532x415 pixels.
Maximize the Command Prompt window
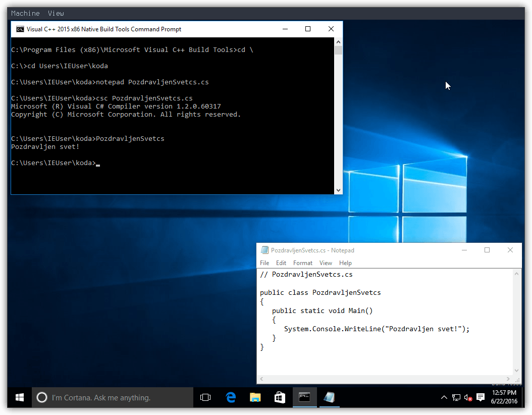point(308,29)
